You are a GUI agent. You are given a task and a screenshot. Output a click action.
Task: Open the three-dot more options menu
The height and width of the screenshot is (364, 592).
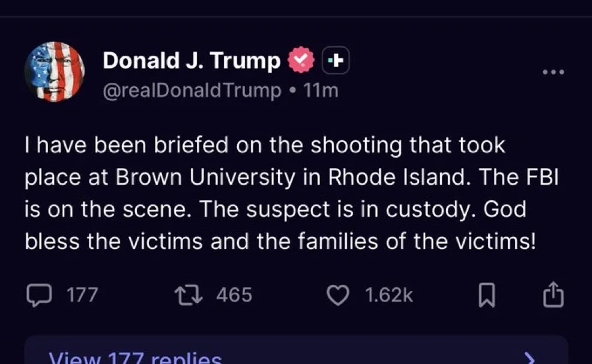[553, 73]
